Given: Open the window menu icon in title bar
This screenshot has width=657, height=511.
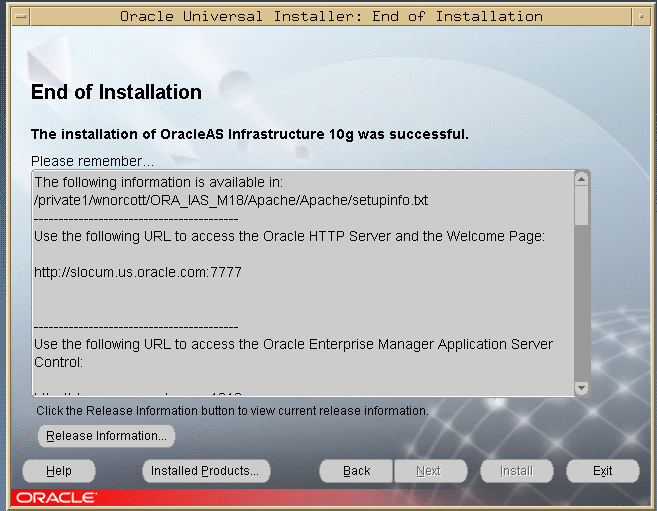Looking at the screenshot, I should tap(21, 17).
